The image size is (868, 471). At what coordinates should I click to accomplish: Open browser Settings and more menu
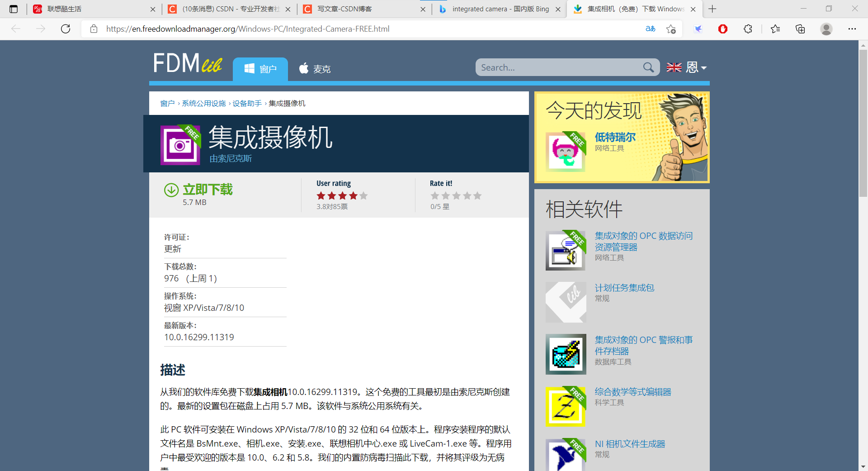click(x=852, y=29)
